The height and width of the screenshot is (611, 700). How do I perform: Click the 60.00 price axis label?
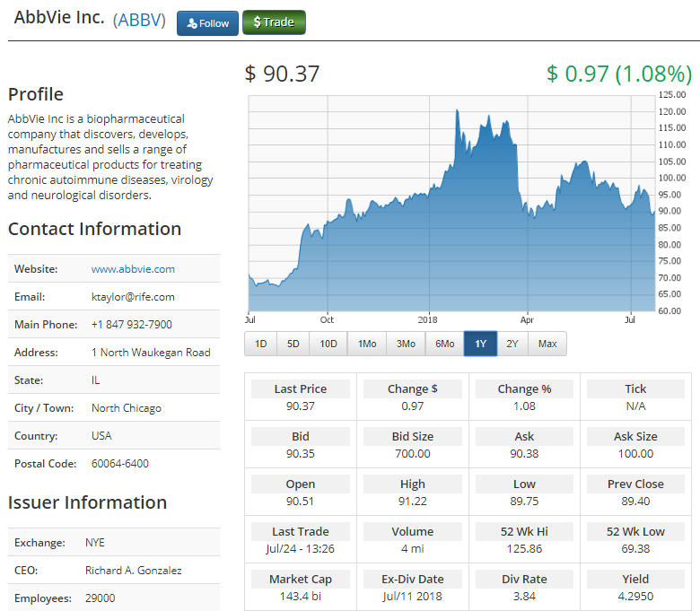(x=669, y=310)
